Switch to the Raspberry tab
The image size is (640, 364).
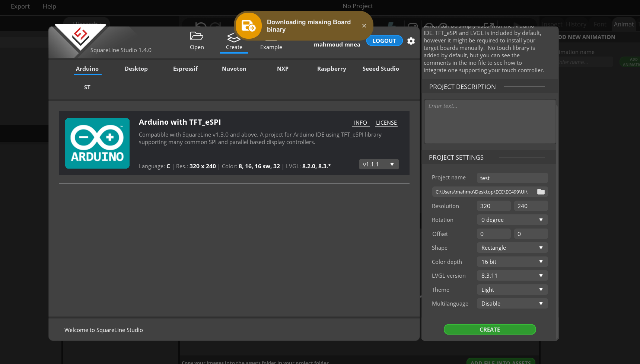pos(332,69)
